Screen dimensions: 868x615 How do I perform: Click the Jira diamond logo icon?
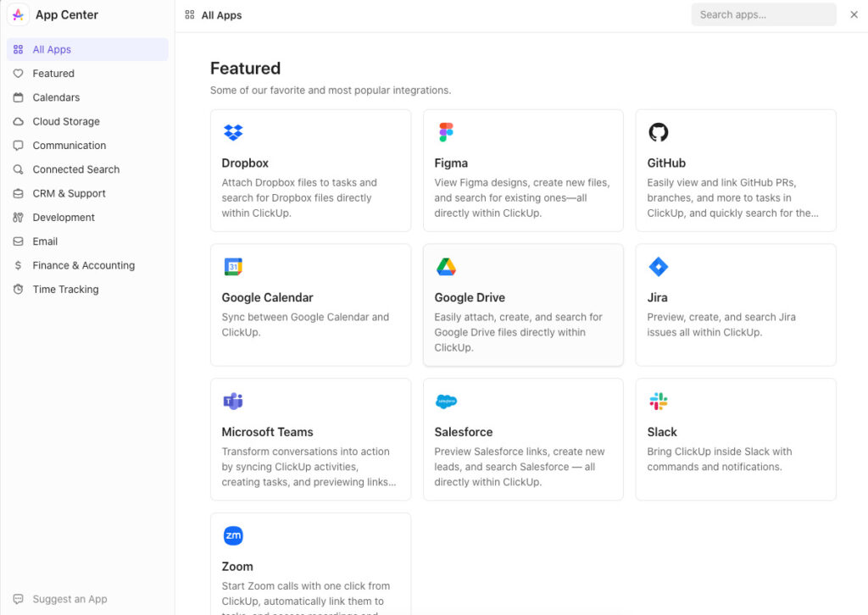tap(658, 267)
